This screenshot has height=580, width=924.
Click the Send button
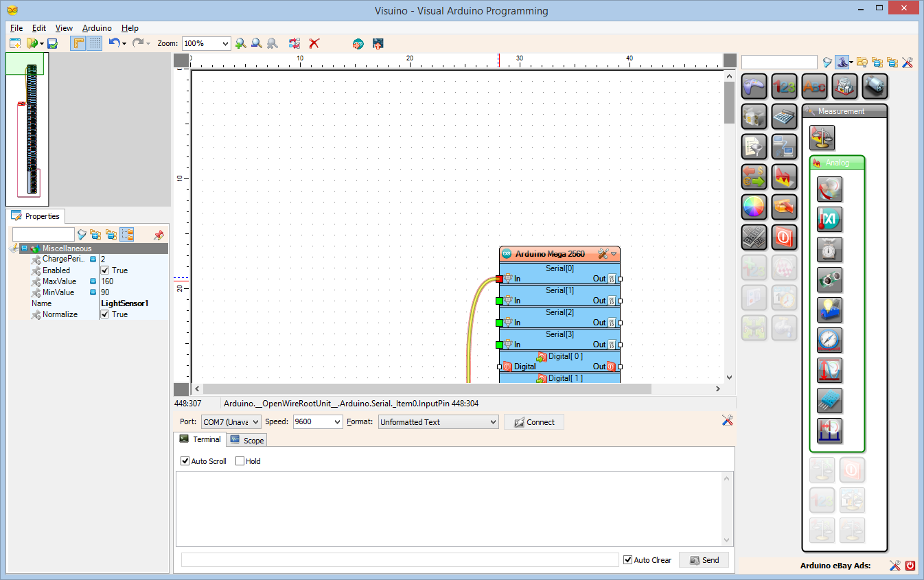704,560
